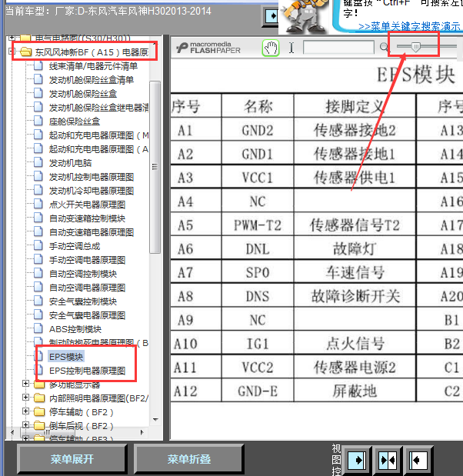The width and height of the screenshot is (463, 476).
Task: Click the tree vertical scrollbar thumb
Action: pos(155,167)
